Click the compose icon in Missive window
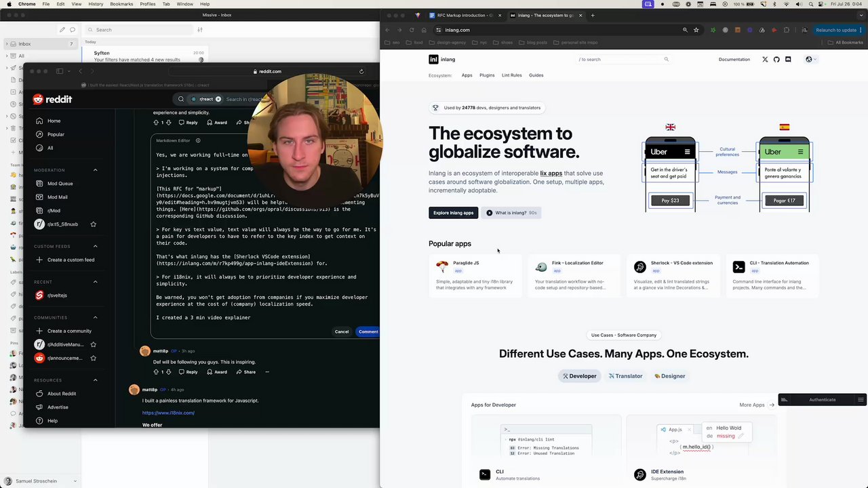868x488 pixels. pyautogui.click(x=62, y=30)
